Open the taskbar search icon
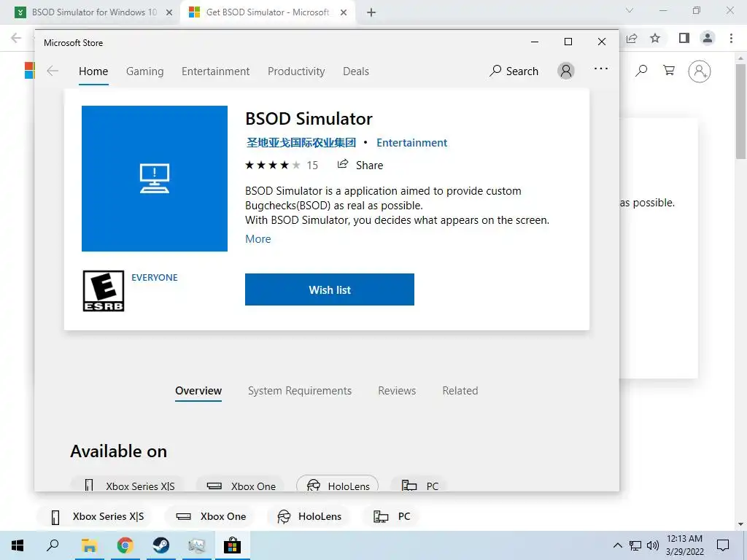The width and height of the screenshot is (747, 560). [53, 545]
